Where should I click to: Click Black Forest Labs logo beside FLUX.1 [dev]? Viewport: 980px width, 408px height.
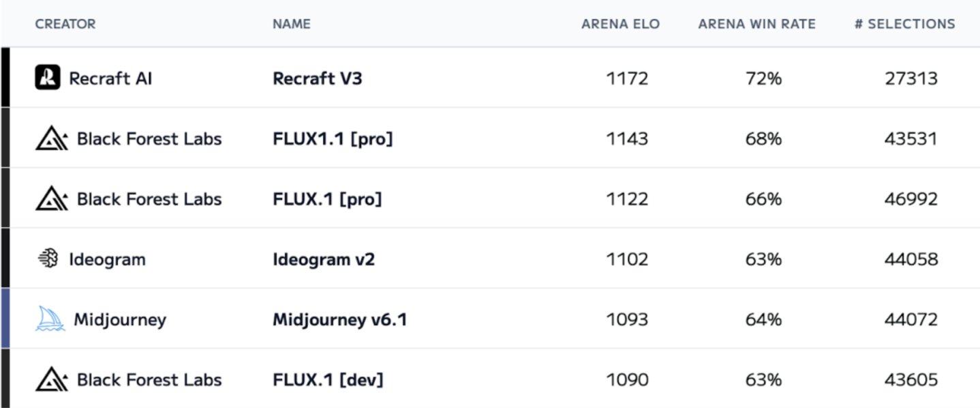(x=52, y=380)
